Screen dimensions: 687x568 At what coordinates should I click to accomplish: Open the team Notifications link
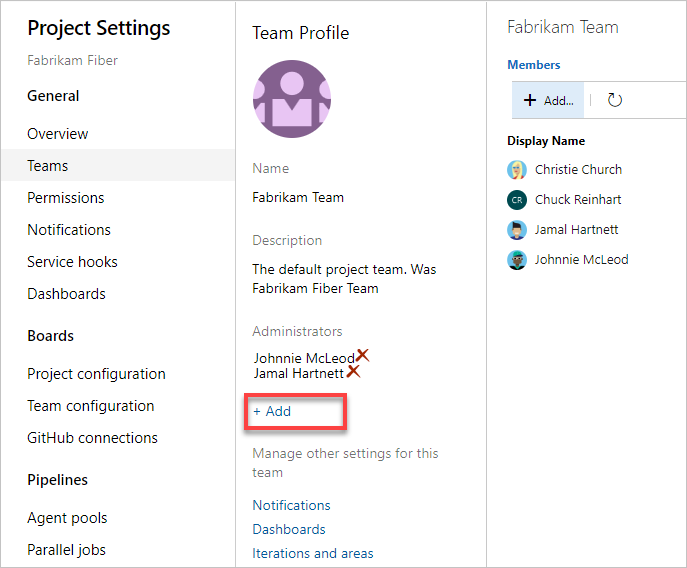(291, 505)
